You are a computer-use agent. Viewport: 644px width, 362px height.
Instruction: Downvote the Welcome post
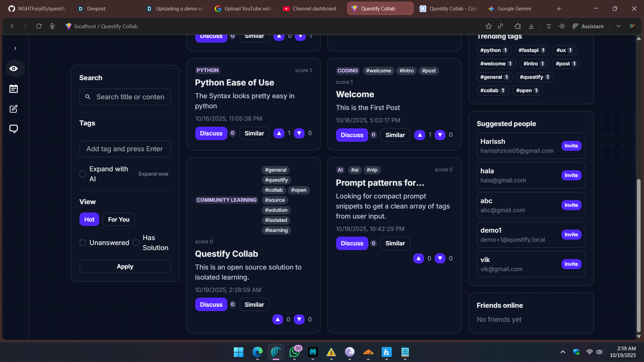(x=440, y=135)
